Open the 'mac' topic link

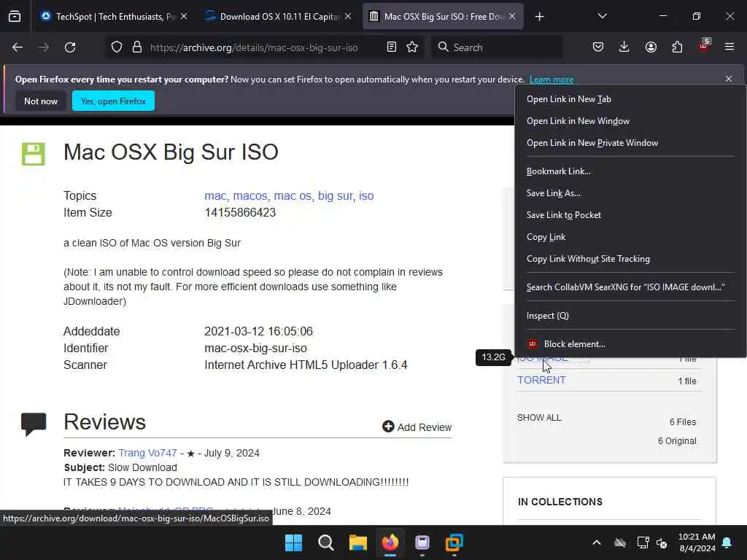pyautogui.click(x=215, y=195)
